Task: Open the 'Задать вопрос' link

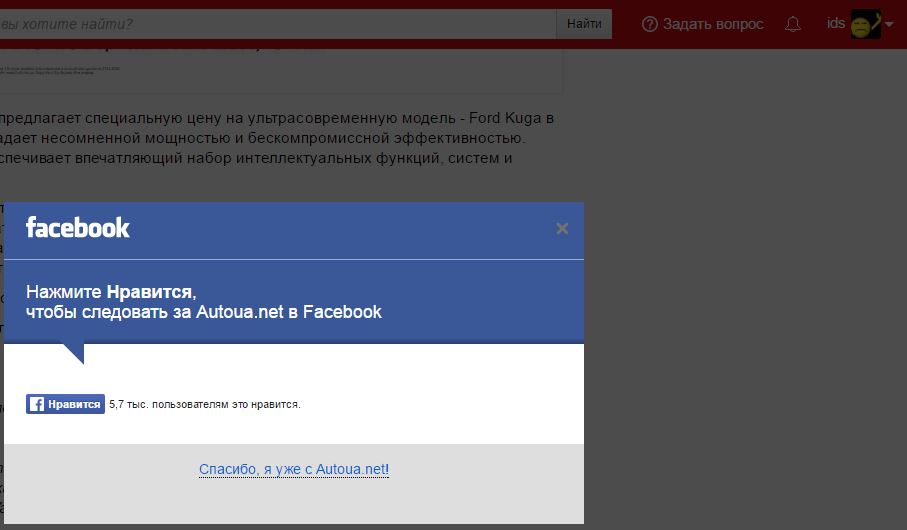Action: point(712,24)
